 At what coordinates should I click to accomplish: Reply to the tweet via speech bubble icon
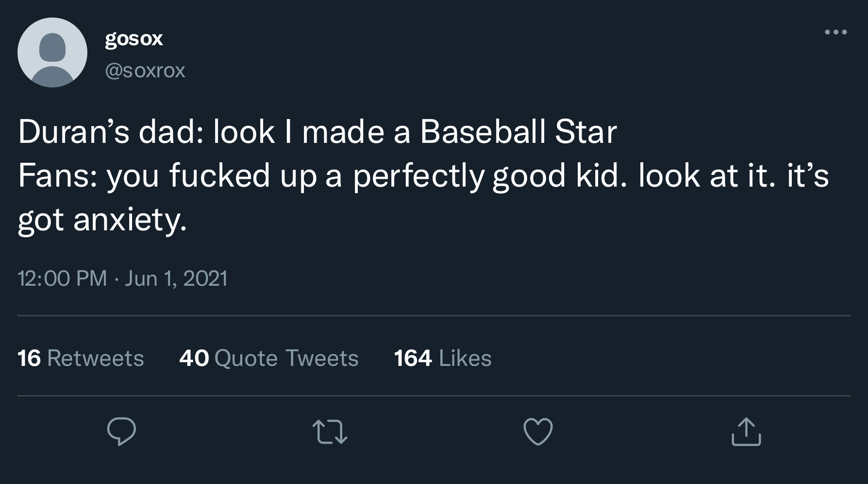[x=121, y=432]
